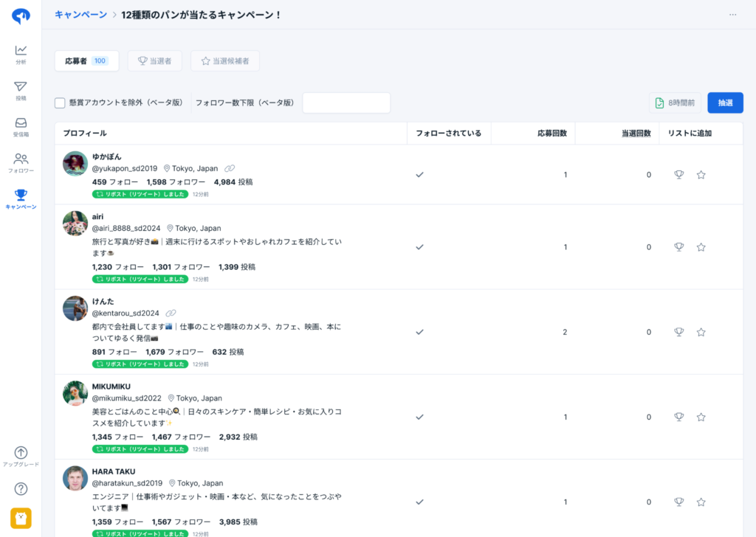756x537 pixels.
Task: Focus the フォロワー数下限 input field
Action: tap(346, 103)
